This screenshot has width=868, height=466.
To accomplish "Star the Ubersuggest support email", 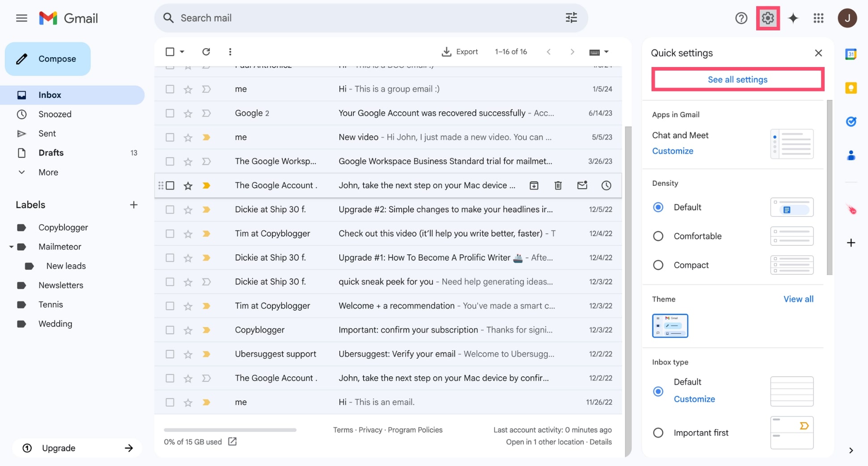I will 188,354.
